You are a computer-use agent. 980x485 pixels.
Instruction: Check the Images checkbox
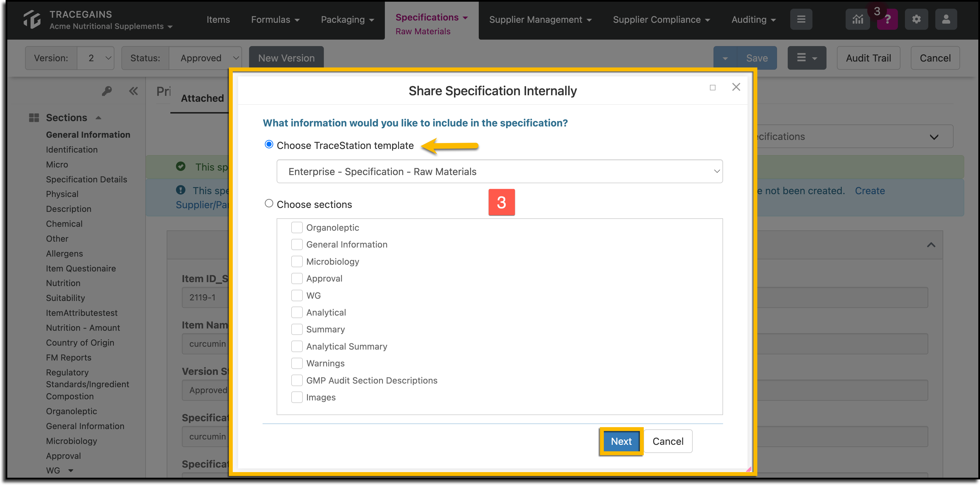pyautogui.click(x=297, y=398)
